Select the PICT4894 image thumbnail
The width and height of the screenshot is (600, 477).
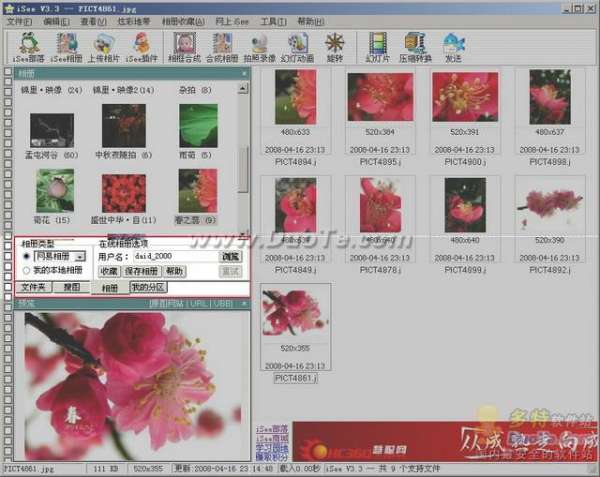tap(295, 97)
